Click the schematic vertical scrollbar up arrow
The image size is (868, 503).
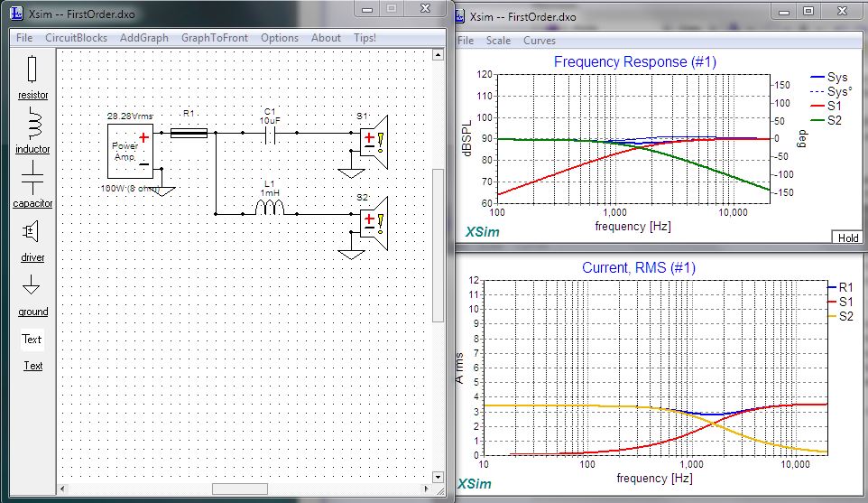coord(438,54)
